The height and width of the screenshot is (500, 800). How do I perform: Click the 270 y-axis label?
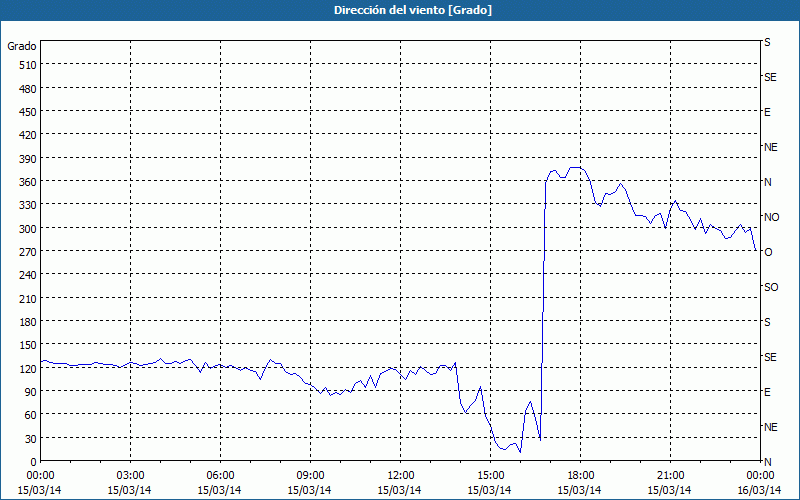tap(29, 252)
